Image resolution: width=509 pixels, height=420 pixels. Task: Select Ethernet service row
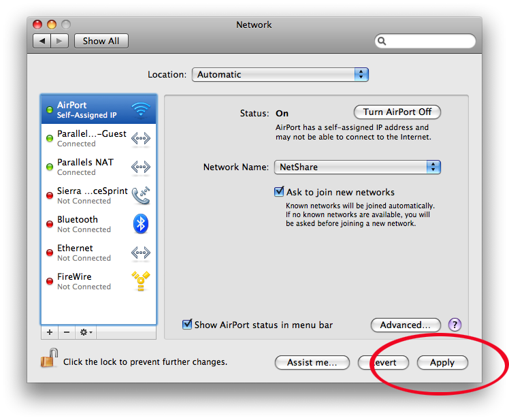(99, 253)
